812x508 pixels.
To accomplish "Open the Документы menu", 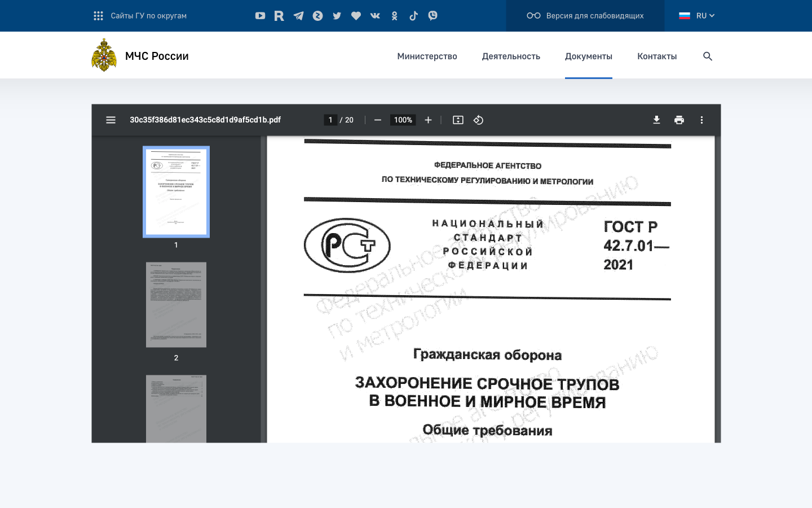I will pos(589,56).
